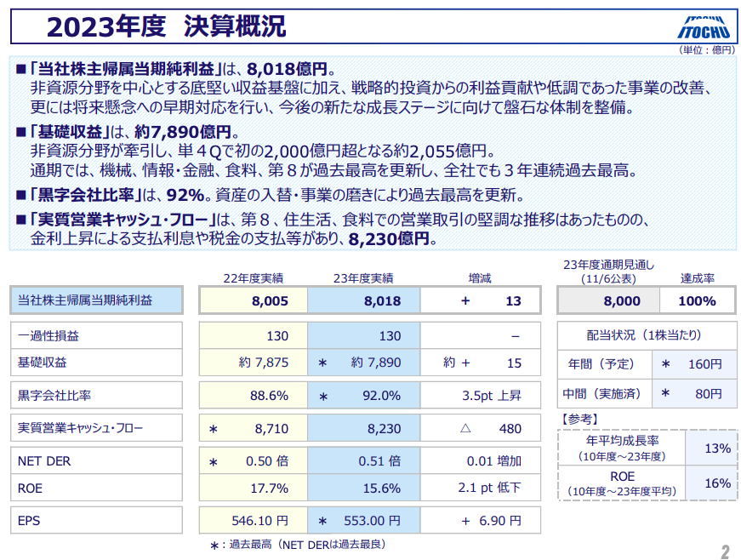Select the NET DER row label
Screen dimensions: 741x560
(96, 460)
